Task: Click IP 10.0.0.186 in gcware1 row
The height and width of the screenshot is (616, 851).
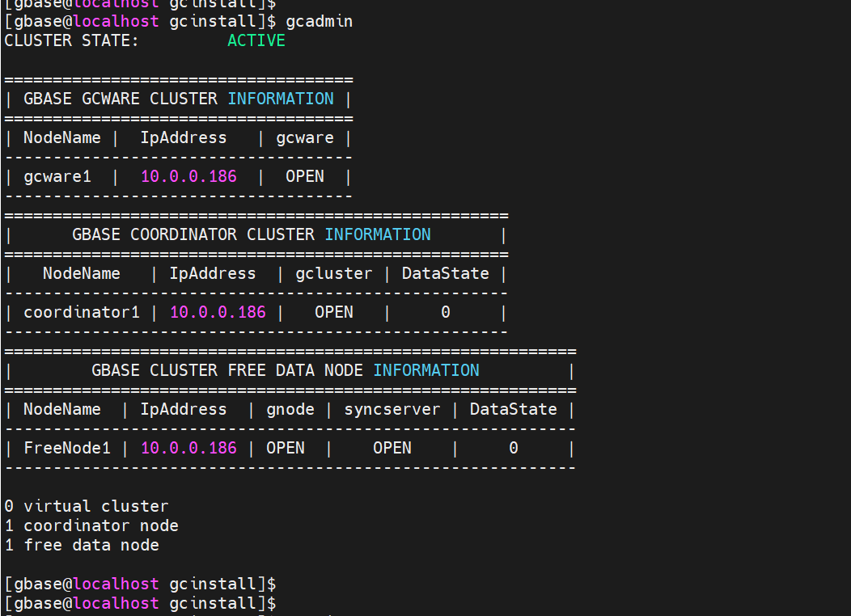Action: 188,176
